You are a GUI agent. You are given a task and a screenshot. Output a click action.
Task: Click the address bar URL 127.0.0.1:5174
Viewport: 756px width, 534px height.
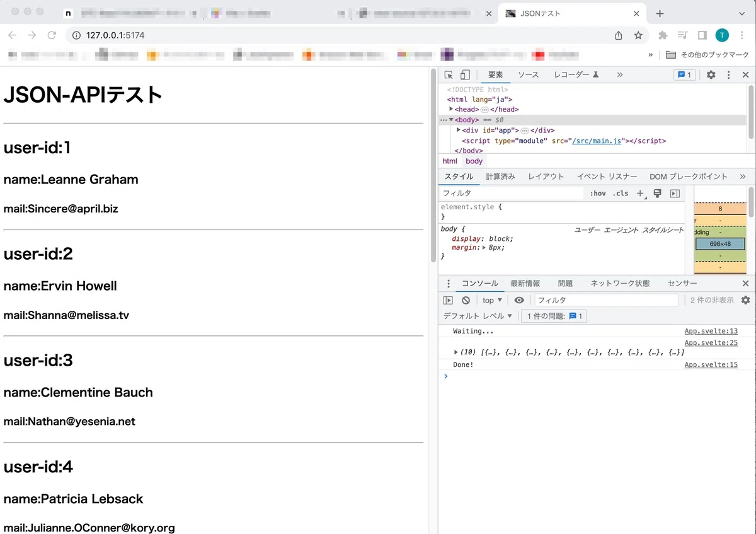115,35
